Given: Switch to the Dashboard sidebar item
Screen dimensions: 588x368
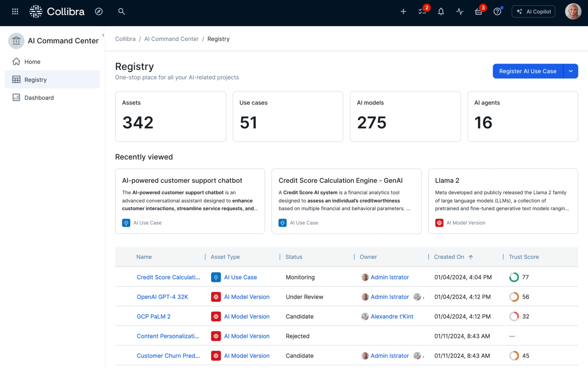Looking at the screenshot, I should pyautogui.click(x=39, y=97).
